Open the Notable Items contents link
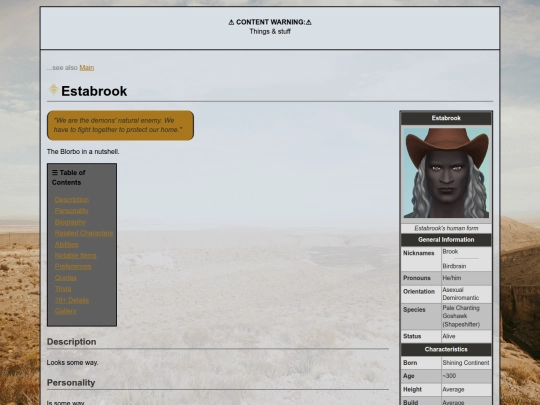Screen dimensions: 540x405 point(75,256)
